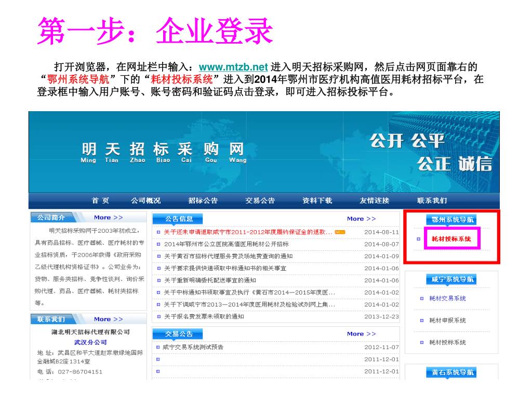Click bullet icon next to 耗材交易系统

tap(422, 299)
